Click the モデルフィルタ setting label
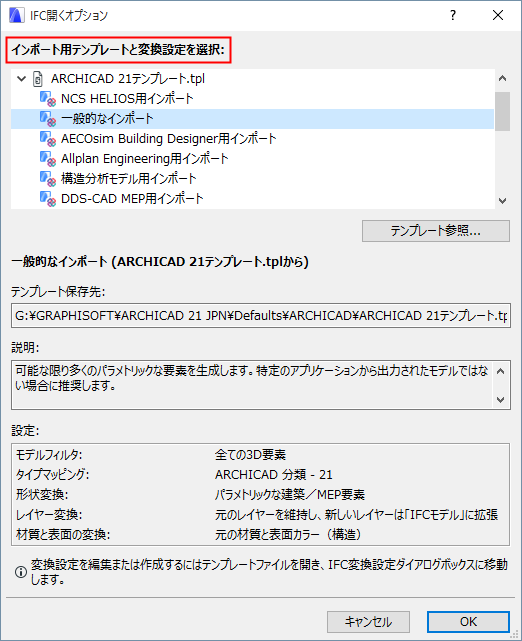Viewport: 522px width, 641px height. pyautogui.click(x=49, y=455)
